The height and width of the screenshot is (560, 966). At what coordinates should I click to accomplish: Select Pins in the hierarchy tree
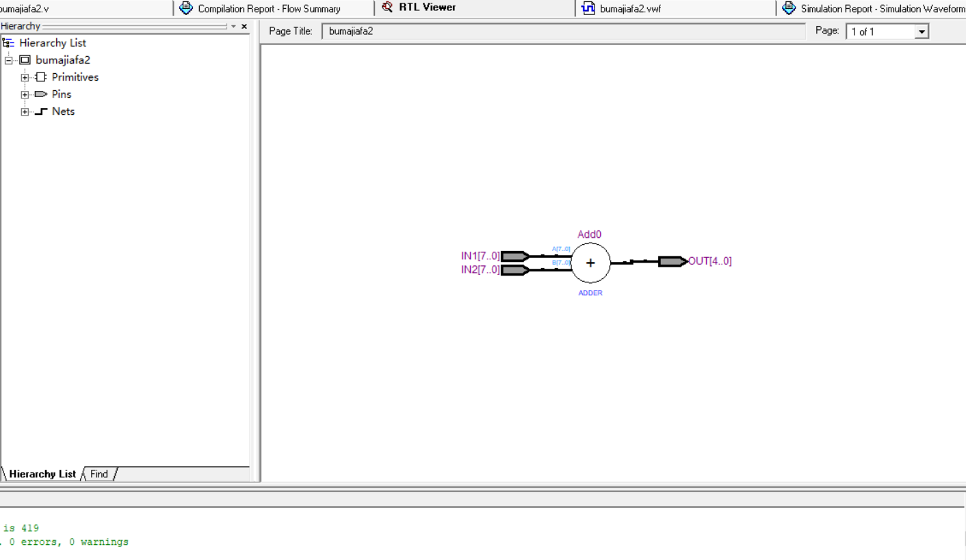pyautogui.click(x=62, y=94)
